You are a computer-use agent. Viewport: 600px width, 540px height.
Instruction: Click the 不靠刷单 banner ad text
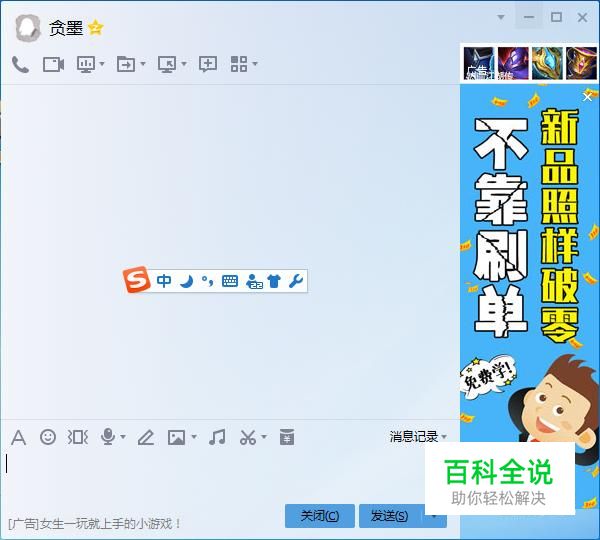click(501, 228)
